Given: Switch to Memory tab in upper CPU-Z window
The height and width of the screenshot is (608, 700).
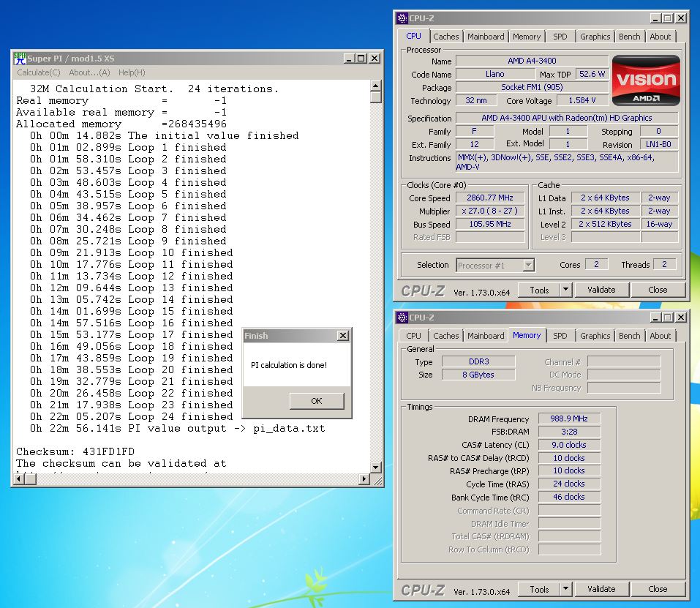Looking at the screenshot, I should 527,37.
